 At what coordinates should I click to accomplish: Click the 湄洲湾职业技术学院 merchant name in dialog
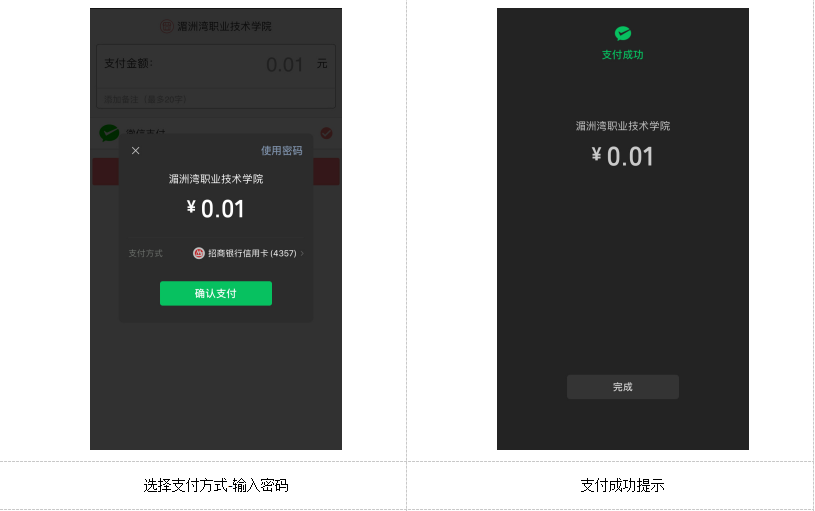point(216,179)
